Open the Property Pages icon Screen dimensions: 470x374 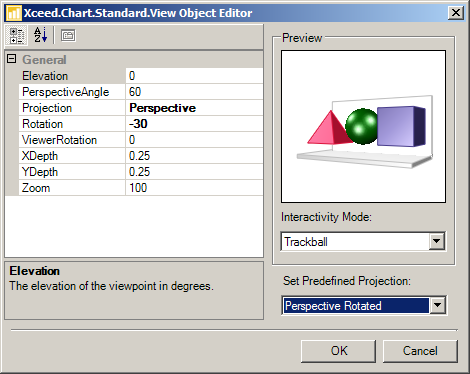pyautogui.click(x=68, y=35)
